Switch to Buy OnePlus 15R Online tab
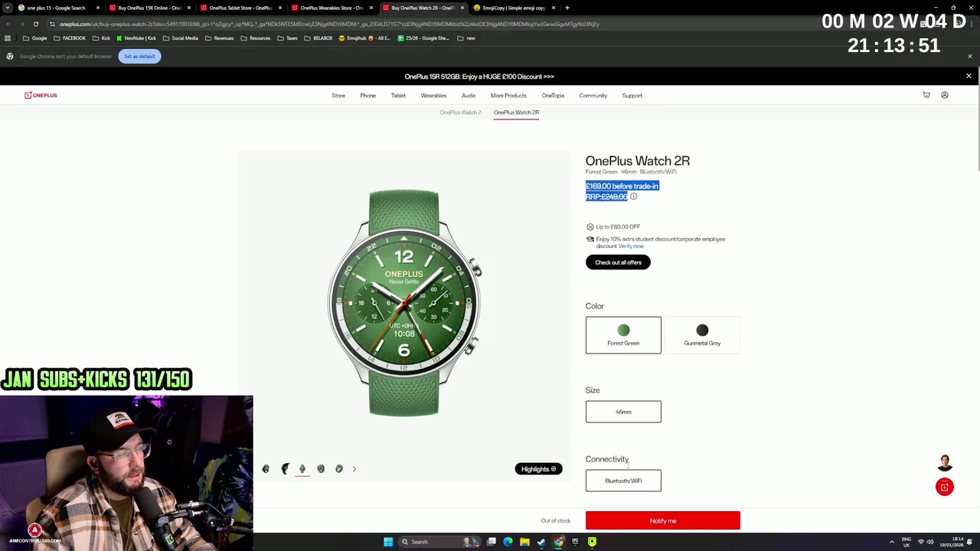 pos(149,8)
